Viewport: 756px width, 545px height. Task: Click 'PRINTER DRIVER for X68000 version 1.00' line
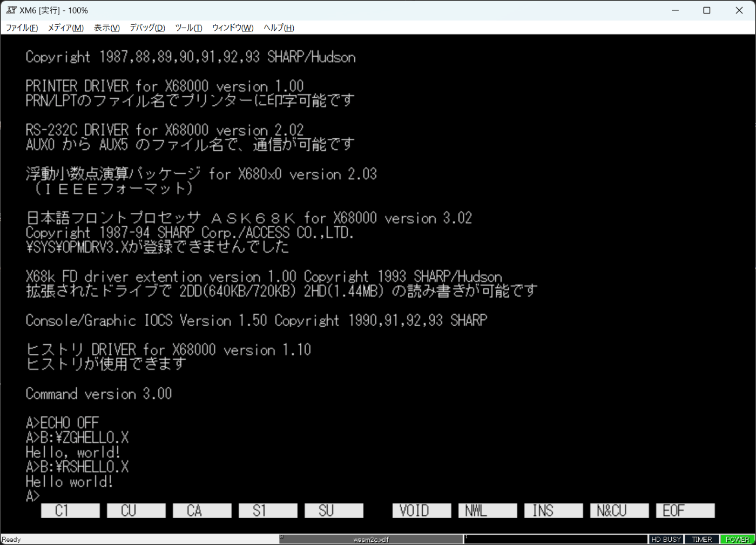(165, 86)
